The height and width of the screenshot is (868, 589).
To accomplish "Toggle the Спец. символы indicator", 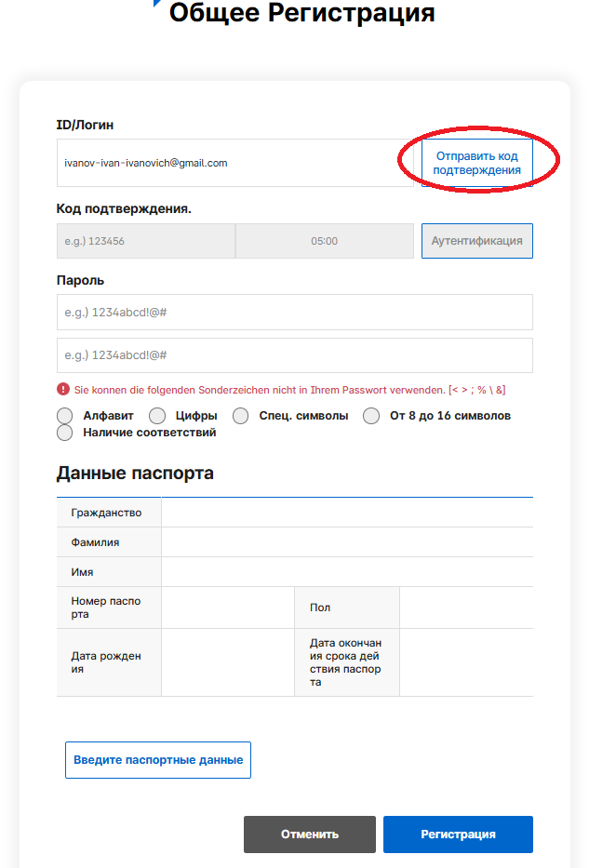I will click(x=240, y=416).
